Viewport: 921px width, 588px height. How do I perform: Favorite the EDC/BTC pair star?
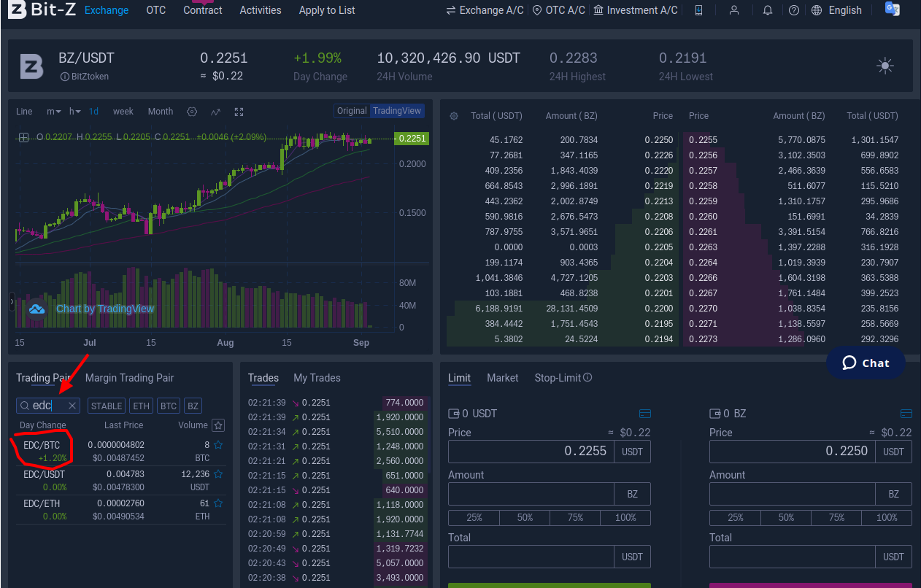click(218, 444)
